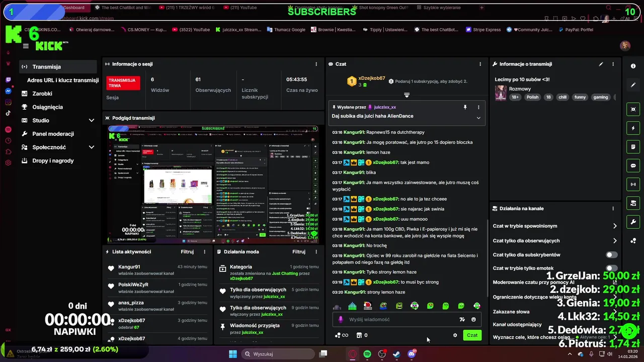Open Filtruj in Lista aktywności
This screenshot has height=362, width=644.
pos(187,252)
